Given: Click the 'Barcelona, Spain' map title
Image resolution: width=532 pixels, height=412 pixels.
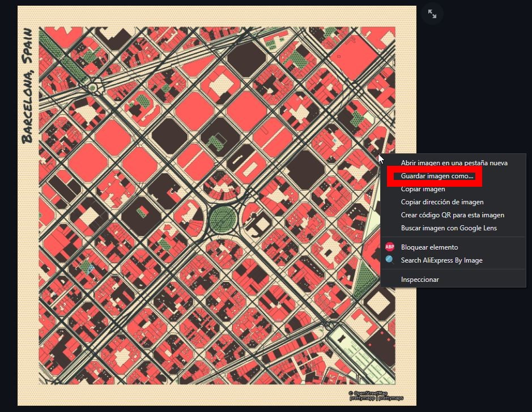Looking at the screenshot, I should 27,86.
